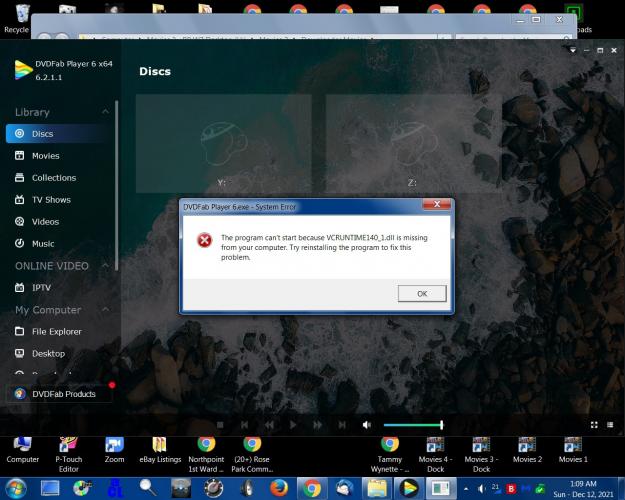
Task: Open the eBay Listings desktop folder
Action: [160, 450]
